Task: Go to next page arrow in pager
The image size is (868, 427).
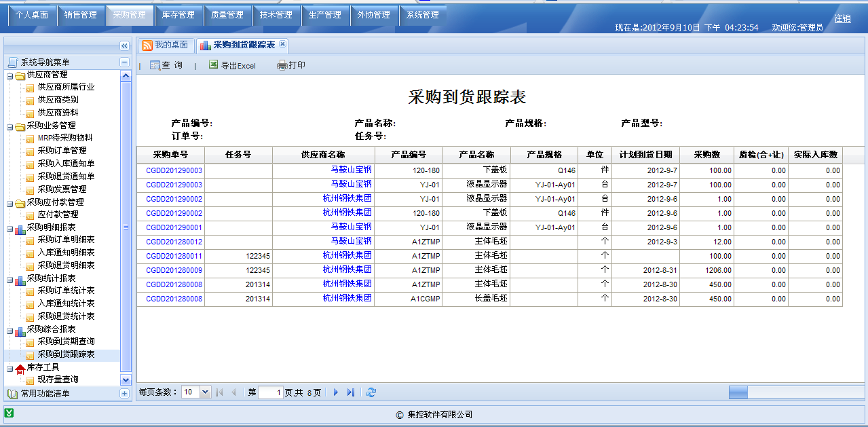Action: point(336,392)
